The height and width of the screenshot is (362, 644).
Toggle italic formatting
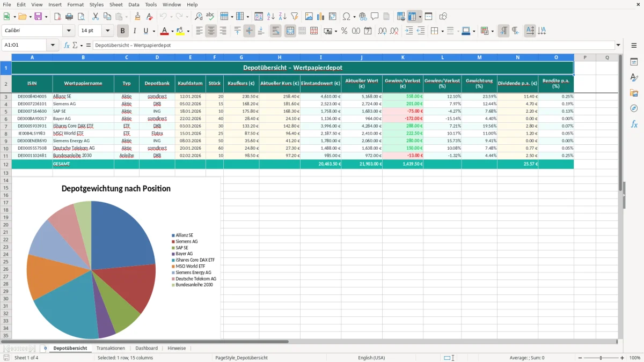135,31
